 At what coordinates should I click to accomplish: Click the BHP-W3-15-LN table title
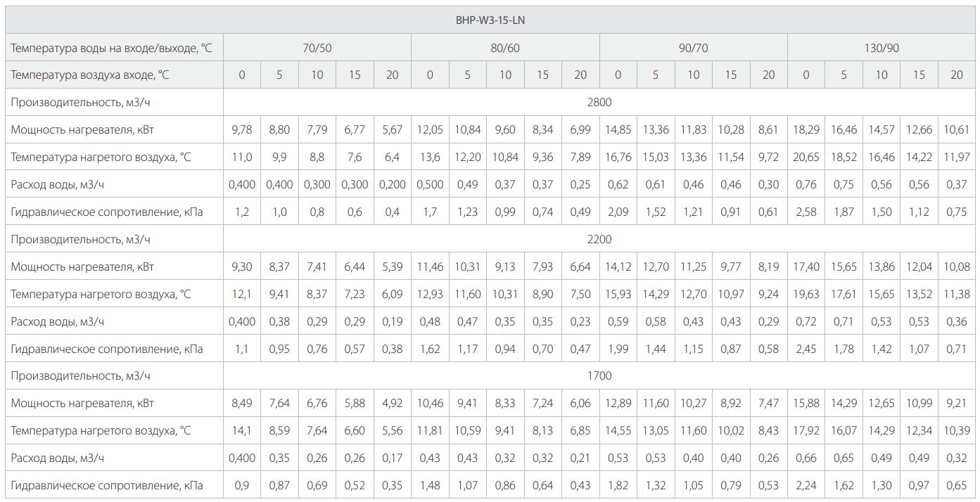(x=490, y=20)
